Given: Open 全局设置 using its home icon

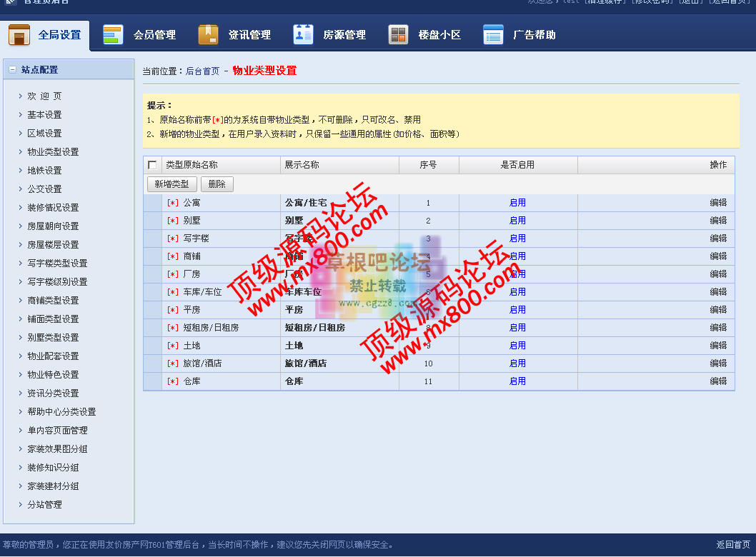Looking at the screenshot, I should point(19,34).
